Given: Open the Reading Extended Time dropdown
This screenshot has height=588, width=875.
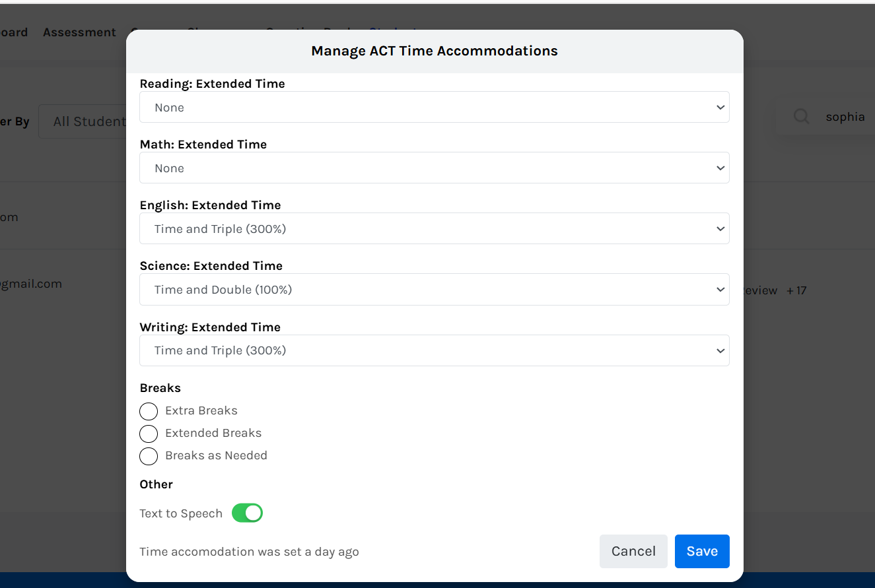Looking at the screenshot, I should 434,107.
